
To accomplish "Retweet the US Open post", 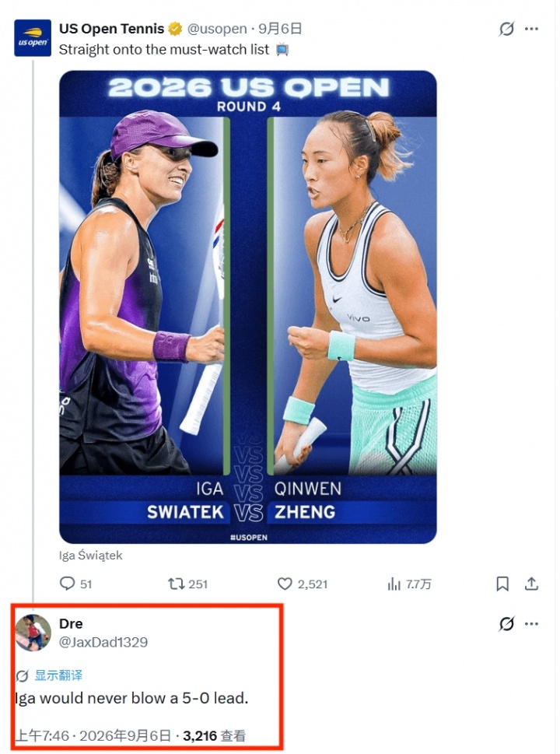I will [187, 584].
